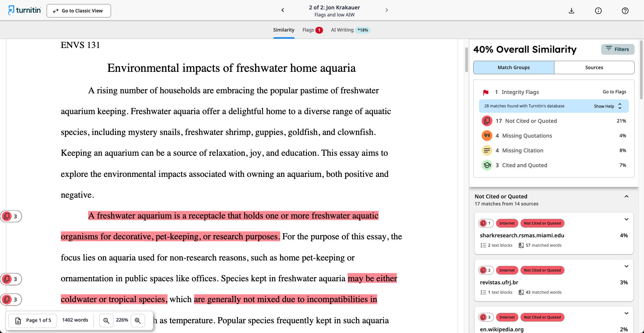The height and width of the screenshot is (333, 644).
Task: Open the AI Writing tab
Action: [342, 30]
